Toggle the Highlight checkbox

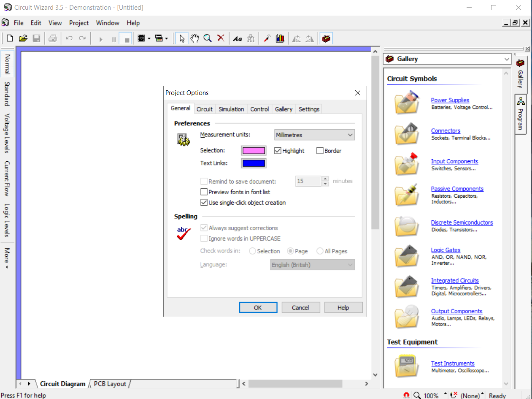(278, 151)
